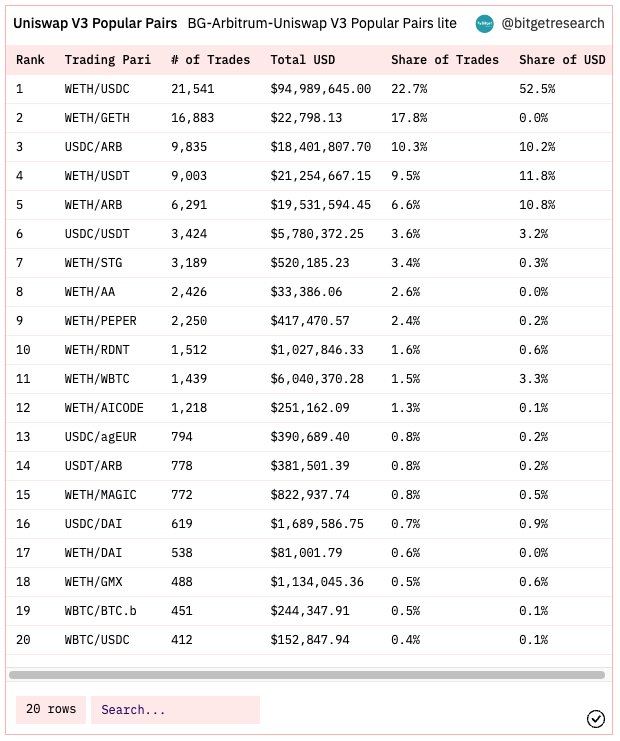Open the @bitgetresearch profile link
The height and width of the screenshot is (741, 620).
(x=552, y=23)
